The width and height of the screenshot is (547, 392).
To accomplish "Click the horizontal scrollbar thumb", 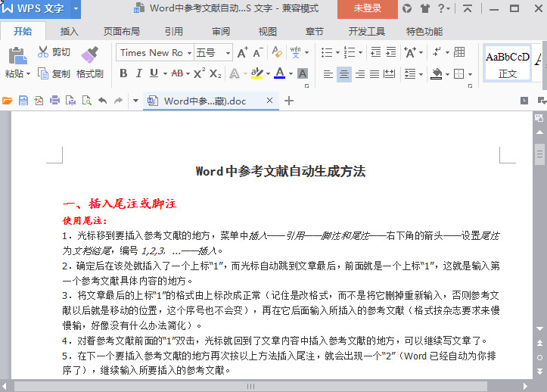I will [250, 386].
